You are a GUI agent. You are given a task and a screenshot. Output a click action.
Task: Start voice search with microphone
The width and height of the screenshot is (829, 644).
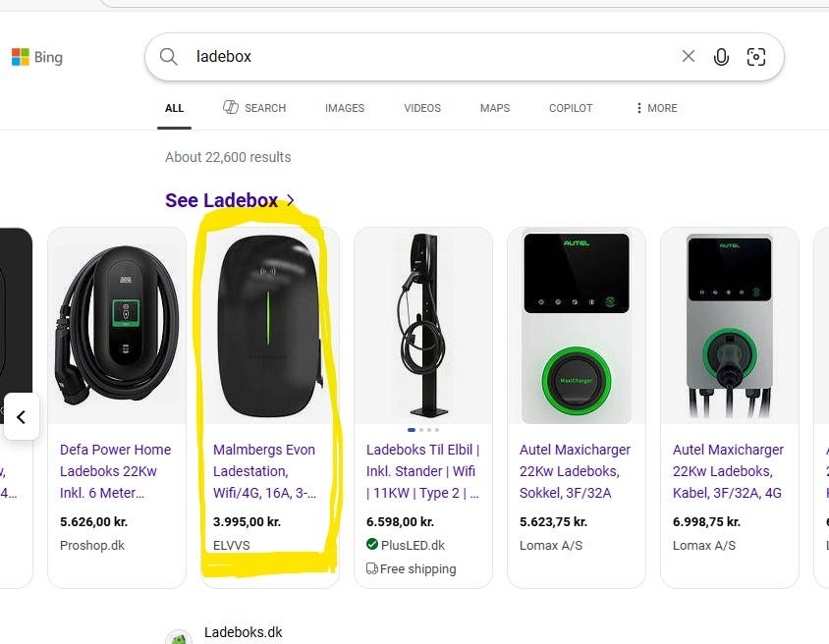(721, 57)
